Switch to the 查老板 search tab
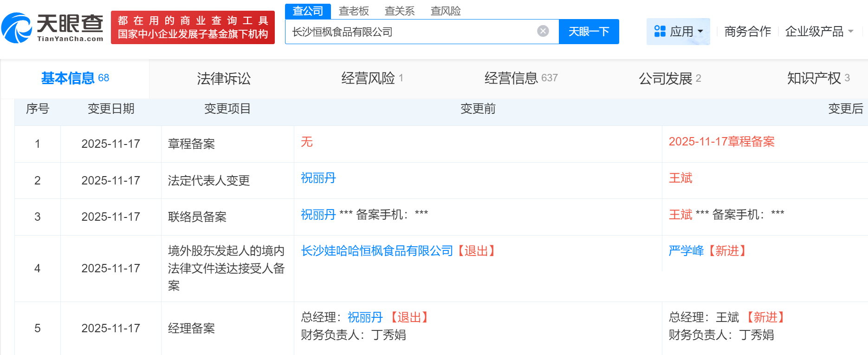Viewport: 868px width, 355px height. [x=354, y=11]
